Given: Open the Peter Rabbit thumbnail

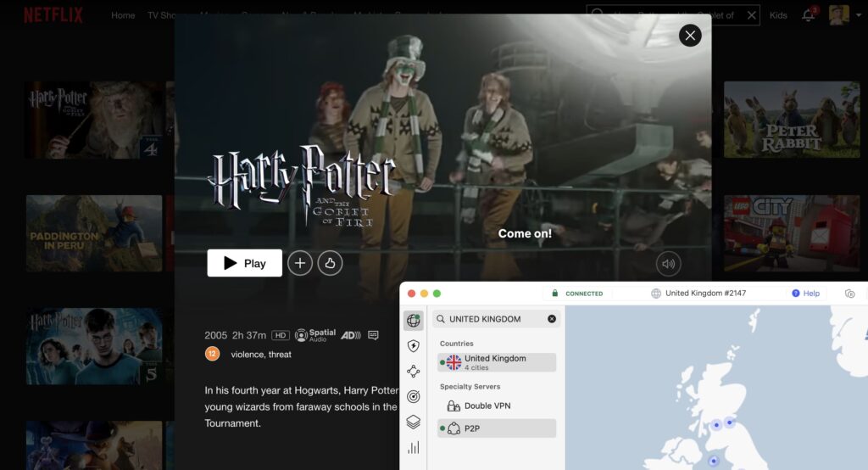Looking at the screenshot, I should tap(792, 120).
